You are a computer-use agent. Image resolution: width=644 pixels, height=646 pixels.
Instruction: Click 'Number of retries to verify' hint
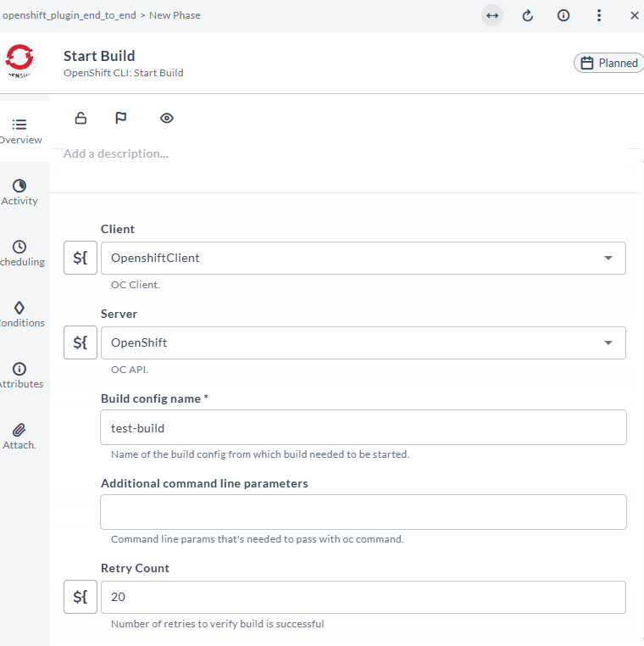tap(218, 624)
